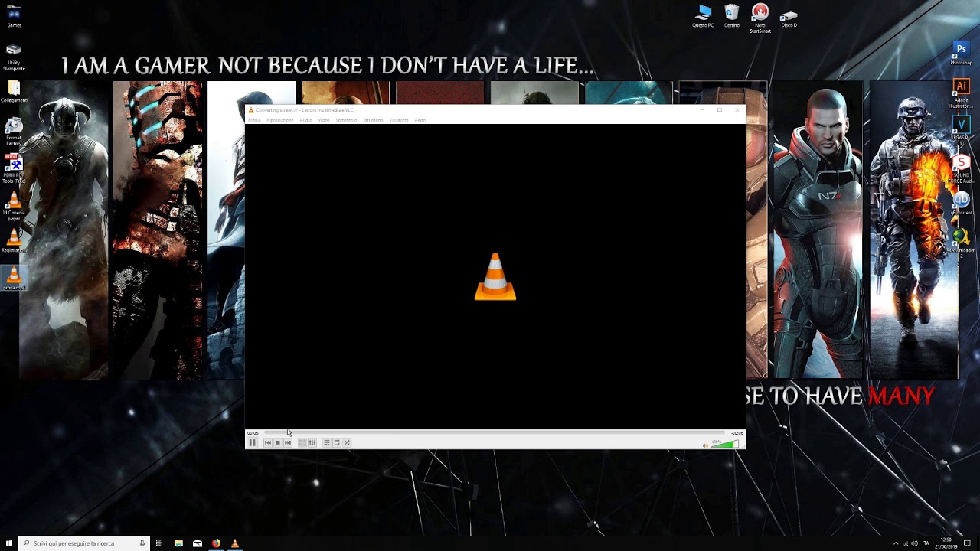Screen dimensions: 980x551
Task: Select the Format Factory desktop icon
Action: coord(14,131)
